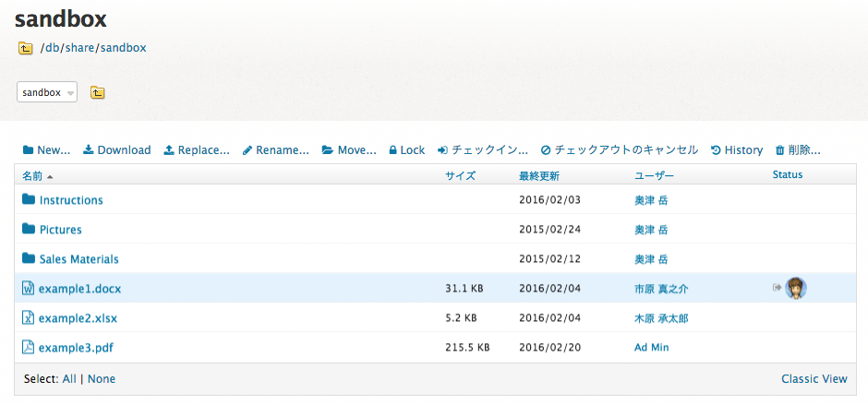Click the Lock toolbar button
The width and height of the screenshot is (868, 405).
pyautogui.click(x=407, y=150)
